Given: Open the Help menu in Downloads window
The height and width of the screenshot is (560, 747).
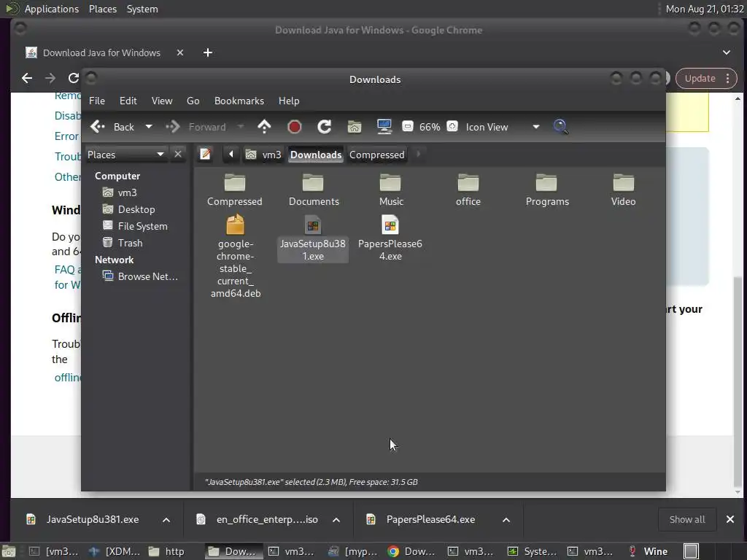Looking at the screenshot, I should coord(289,101).
